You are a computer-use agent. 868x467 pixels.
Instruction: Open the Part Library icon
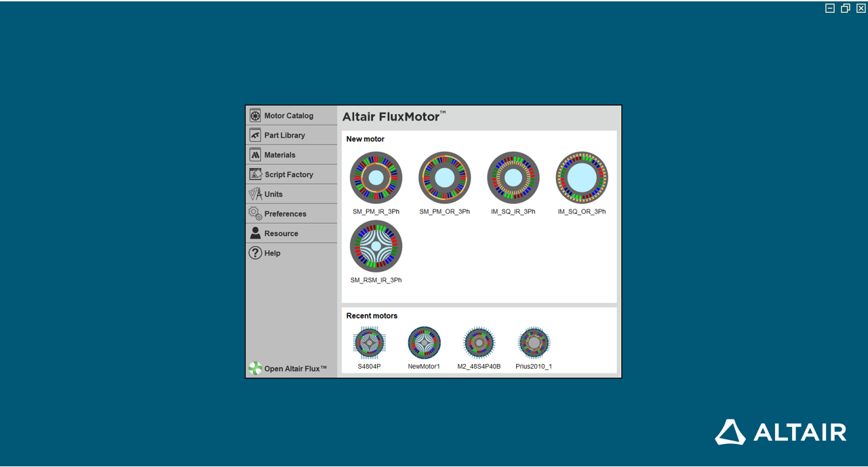(255, 136)
